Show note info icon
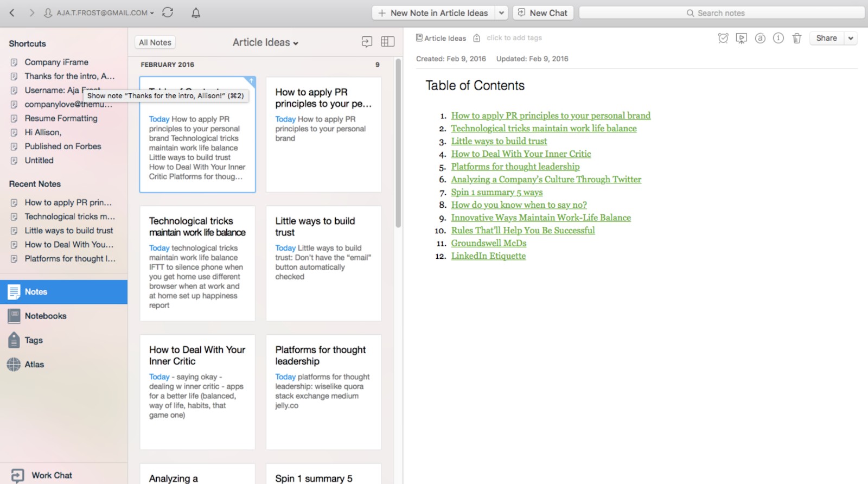The width and height of the screenshot is (868, 484). (x=778, y=38)
